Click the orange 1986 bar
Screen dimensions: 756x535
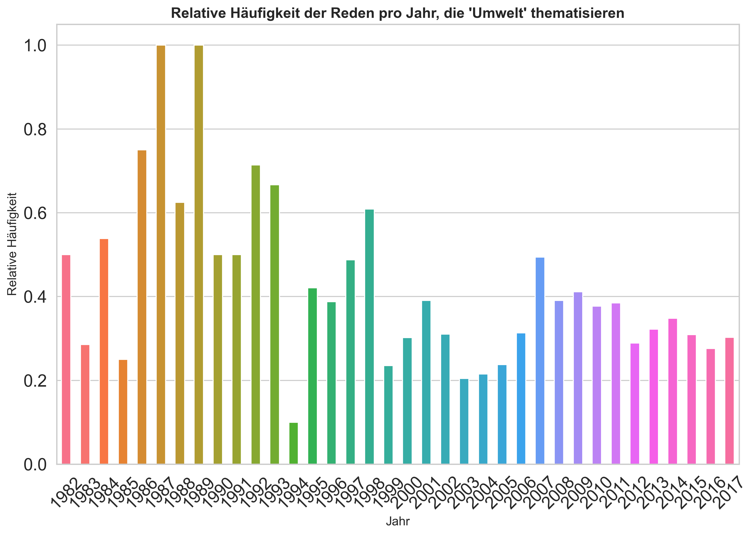pos(142,296)
